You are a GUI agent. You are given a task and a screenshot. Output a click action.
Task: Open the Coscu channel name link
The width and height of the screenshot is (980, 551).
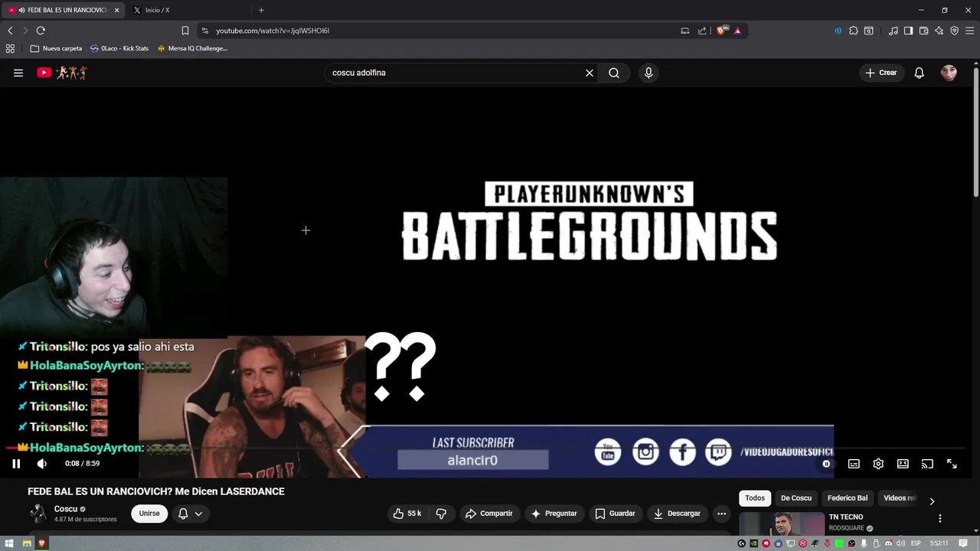click(x=66, y=509)
